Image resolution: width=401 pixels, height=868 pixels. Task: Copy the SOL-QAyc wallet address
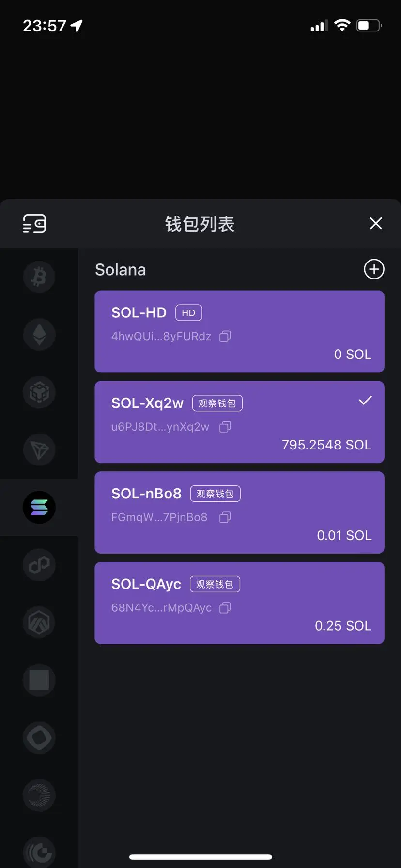click(x=225, y=608)
